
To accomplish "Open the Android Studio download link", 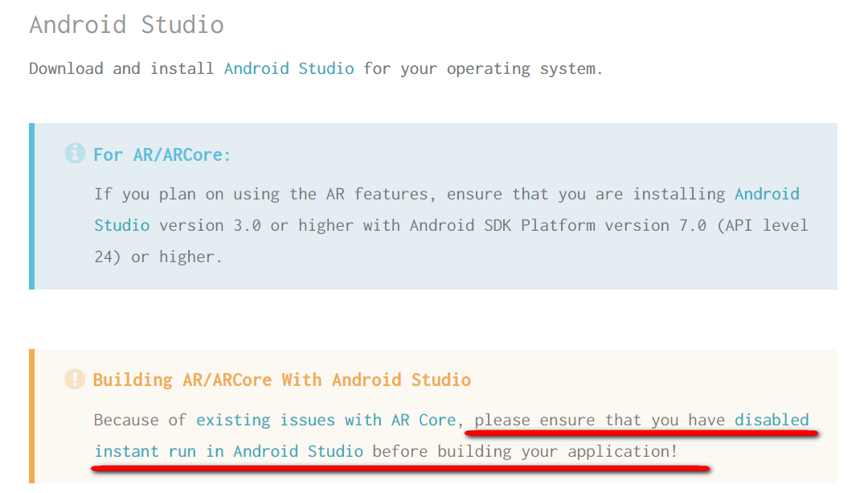I will [289, 68].
